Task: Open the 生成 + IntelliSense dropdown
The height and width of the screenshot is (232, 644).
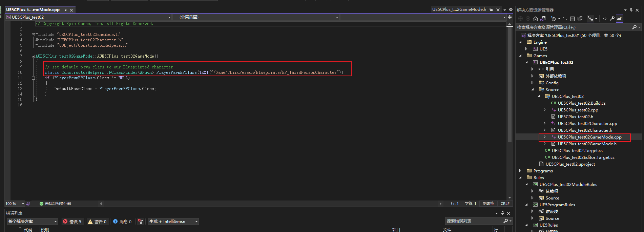Action: click(x=173, y=222)
